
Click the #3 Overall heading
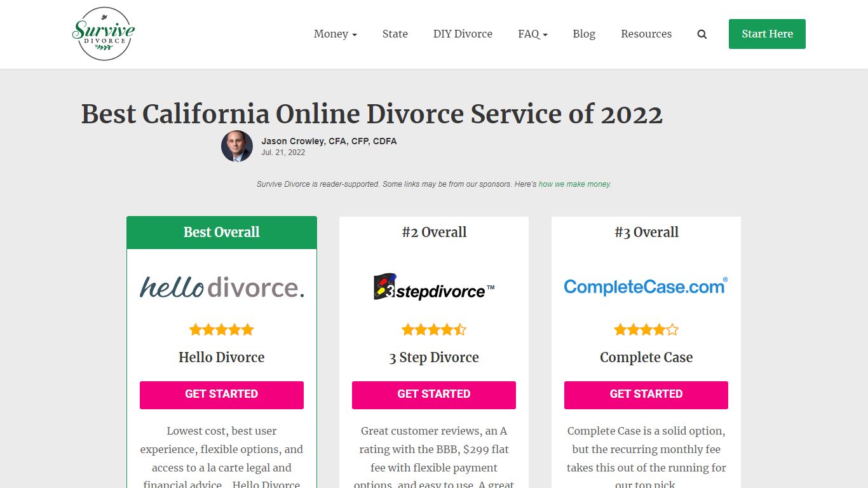(x=646, y=232)
